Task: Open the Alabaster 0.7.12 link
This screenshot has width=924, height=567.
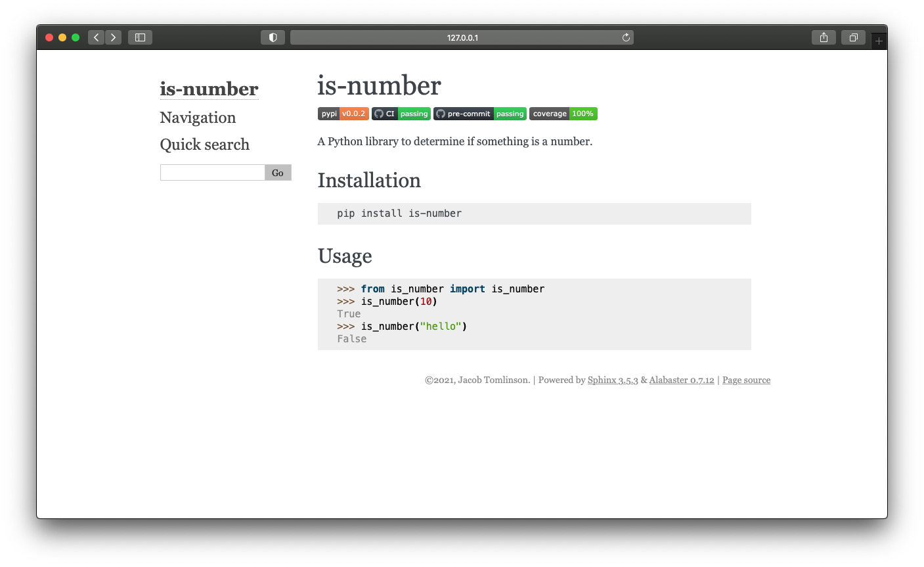Action: [682, 380]
